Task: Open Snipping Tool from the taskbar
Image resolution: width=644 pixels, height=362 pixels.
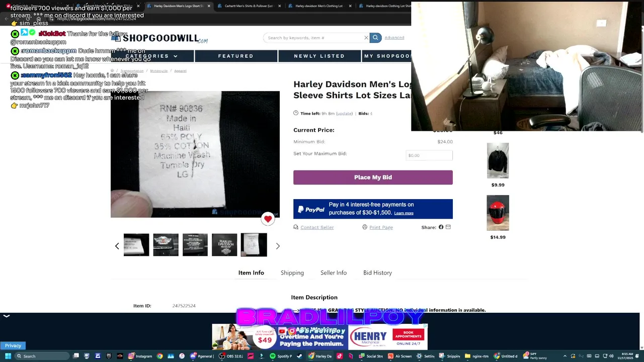Action: click(x=449, y=356)
